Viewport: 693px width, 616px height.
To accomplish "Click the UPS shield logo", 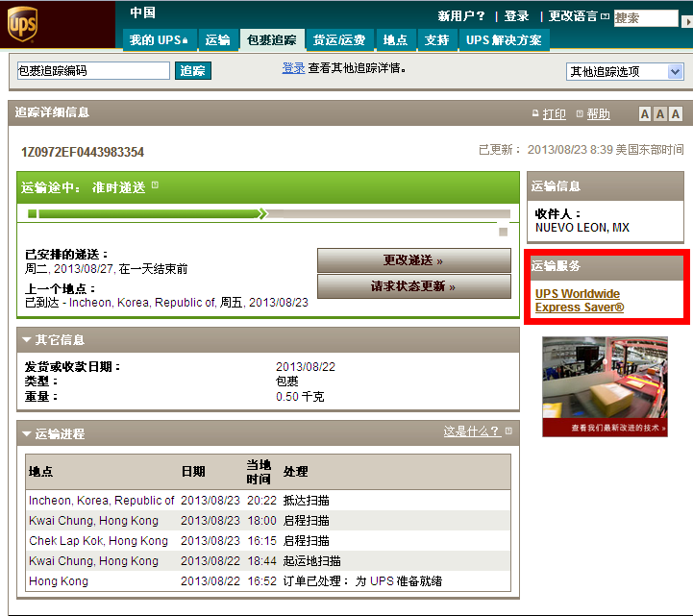I will pyautogui.click(x=22, y=24).
